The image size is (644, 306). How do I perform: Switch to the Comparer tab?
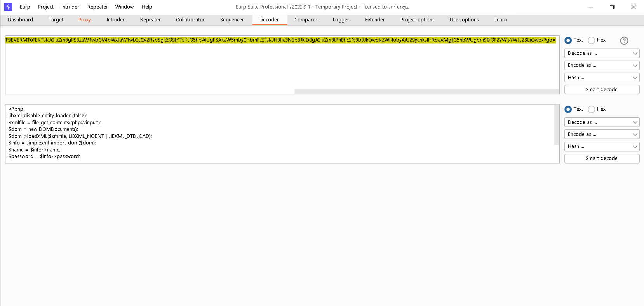tap(306, 20)
